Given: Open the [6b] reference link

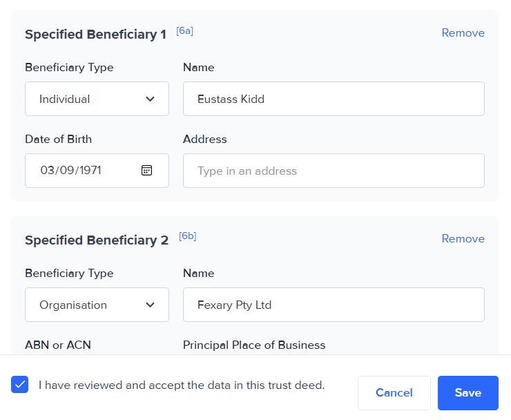Looking at the screenshot, I should (x=187, y=236).
